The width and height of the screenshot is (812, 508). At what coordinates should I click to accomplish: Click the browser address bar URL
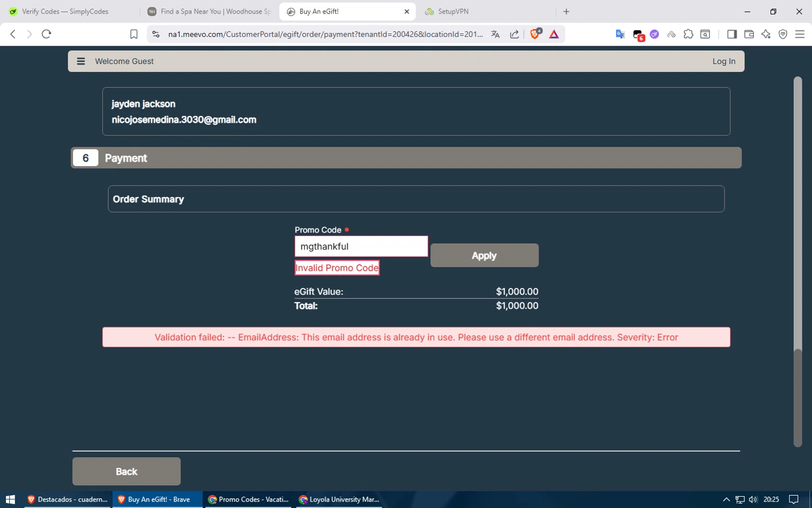point(325,34)
